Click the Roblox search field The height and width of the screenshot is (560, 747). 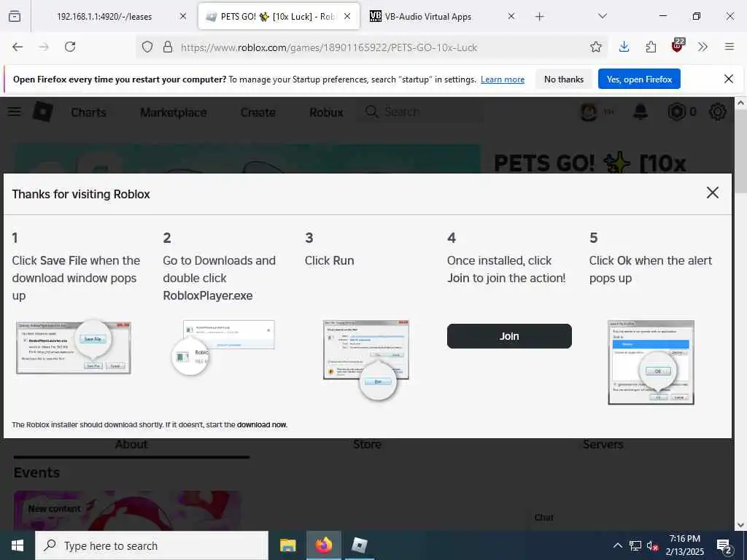(x=419, y=112)
